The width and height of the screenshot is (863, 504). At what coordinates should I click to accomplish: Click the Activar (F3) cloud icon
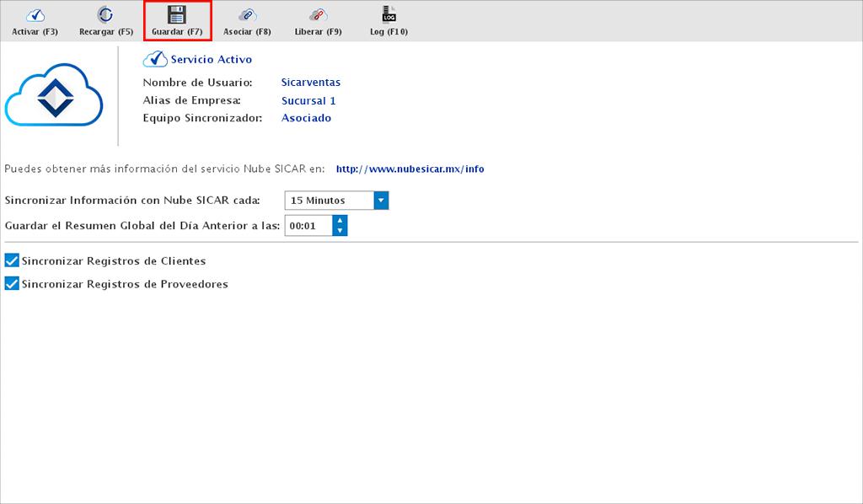(35, 14)
